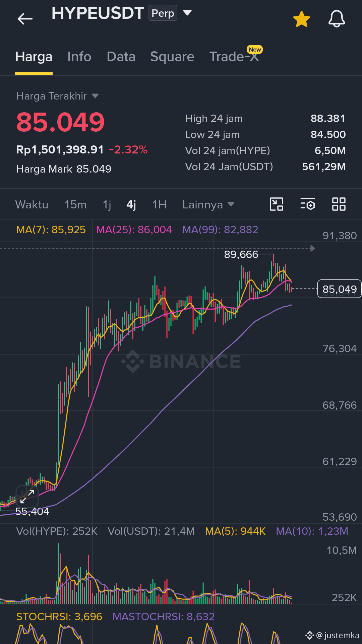Viewport: 362px width, 644px height.
Task: Switch to the Square tab
Action: tap(172, 57)
